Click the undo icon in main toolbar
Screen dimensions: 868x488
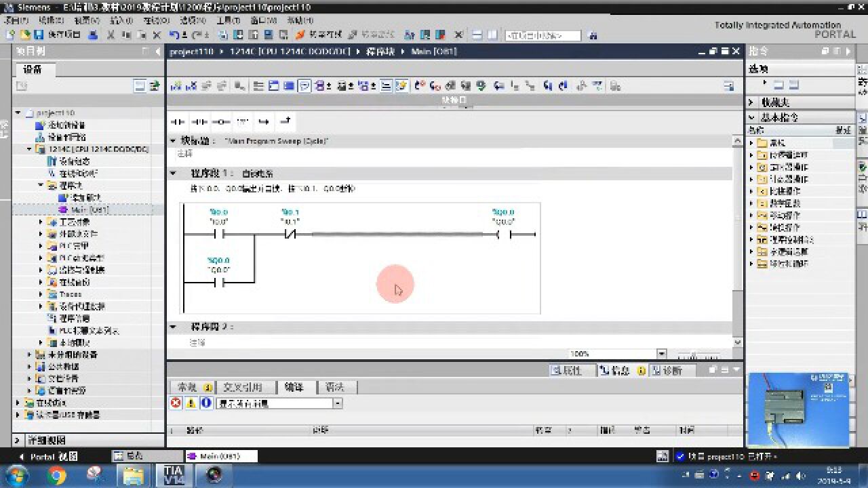point(174,35)
